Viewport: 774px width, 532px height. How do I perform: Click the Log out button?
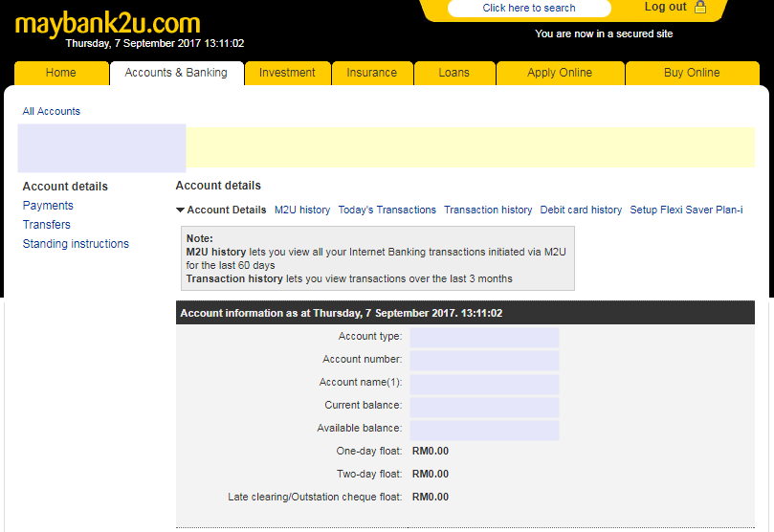[665, 7]
